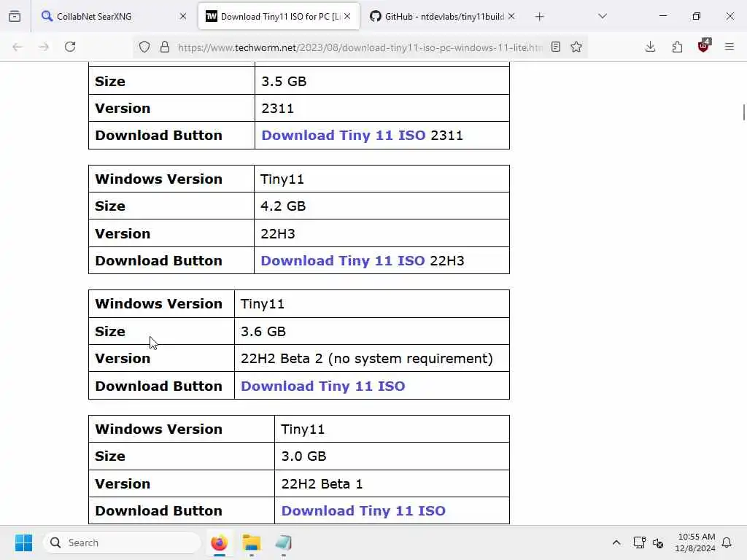747x560 pixels.
Task: Click the Download Tiny 11 ISO 2311 link
Action: pyautogui.click(x=344, y=135)
